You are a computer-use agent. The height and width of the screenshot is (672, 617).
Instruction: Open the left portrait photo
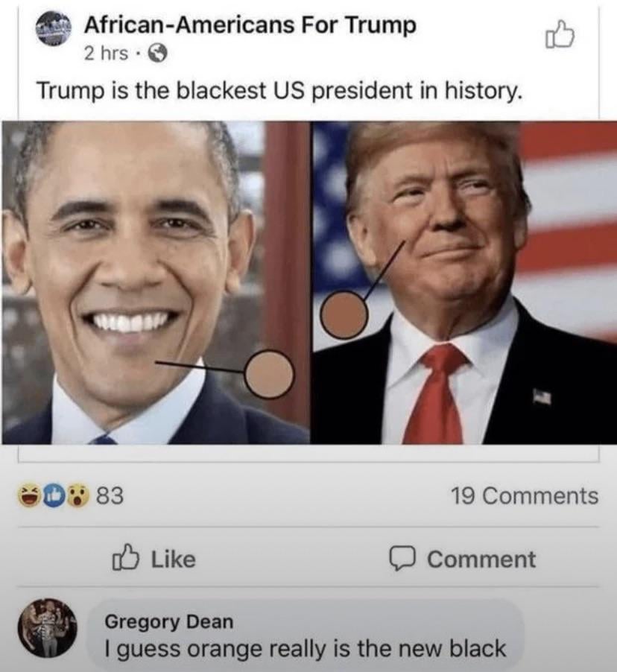point(156,283)
